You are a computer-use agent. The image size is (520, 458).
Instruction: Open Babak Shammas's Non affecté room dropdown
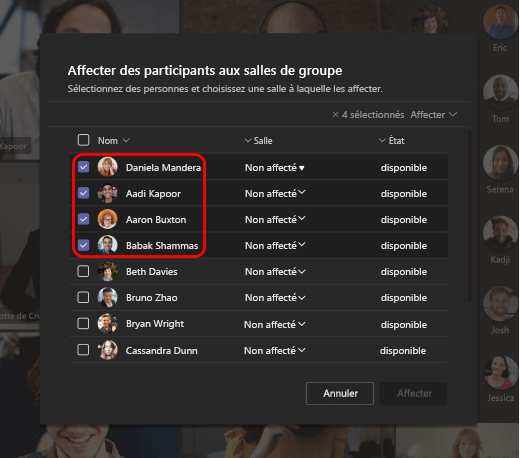(x=275, y=245)
